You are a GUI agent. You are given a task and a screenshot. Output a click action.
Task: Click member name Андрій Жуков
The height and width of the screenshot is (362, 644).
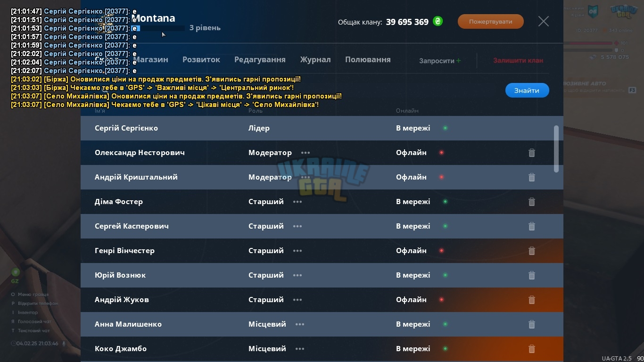click(122, 300)
